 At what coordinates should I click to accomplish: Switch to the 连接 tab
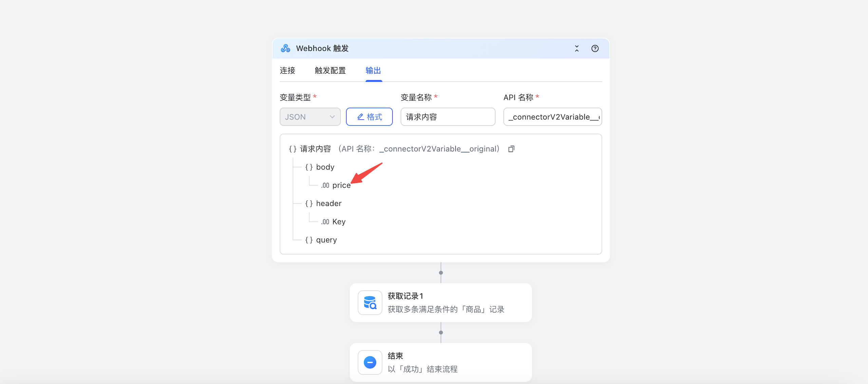[287, 71]
